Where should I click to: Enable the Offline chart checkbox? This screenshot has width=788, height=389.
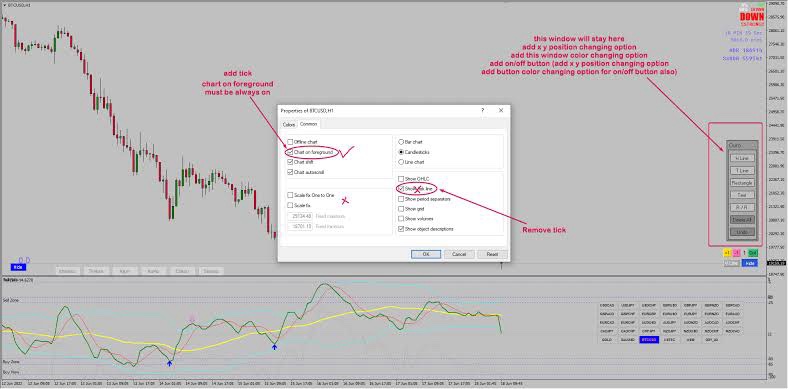(x=290, y=142)
